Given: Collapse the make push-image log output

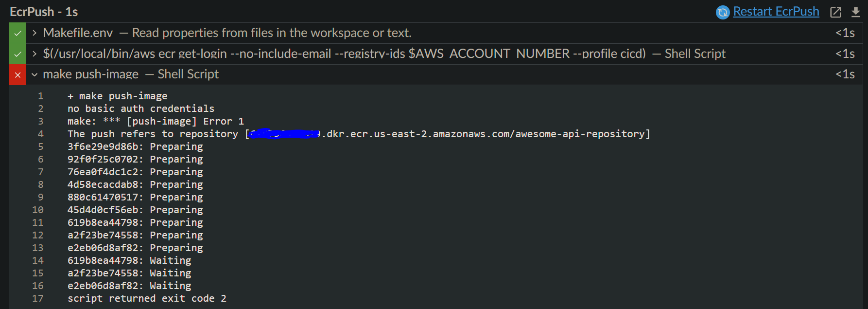Looking at the screenshot, I should tap(34, 74).
